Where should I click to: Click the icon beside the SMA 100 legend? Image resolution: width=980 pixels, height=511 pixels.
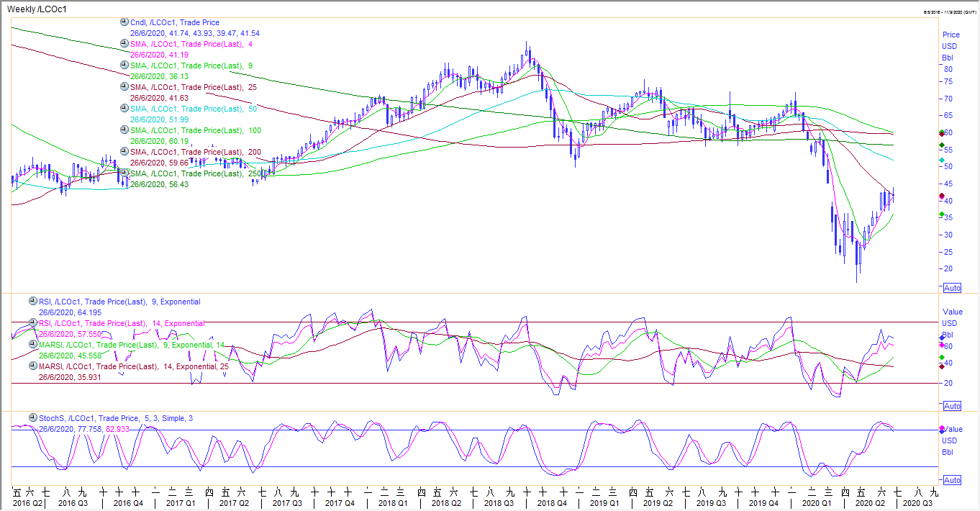[x=124, y=130]
